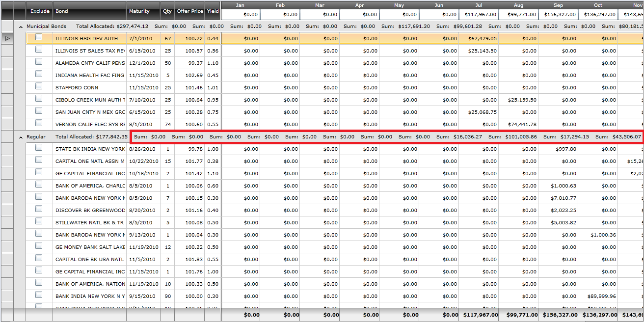Click the Jul value $67,479.05
Screen dimensions: 644x322
(482, 39)
